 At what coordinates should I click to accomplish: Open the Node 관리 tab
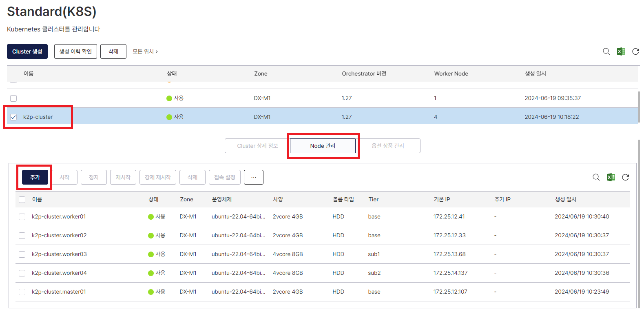pos(323,146)
